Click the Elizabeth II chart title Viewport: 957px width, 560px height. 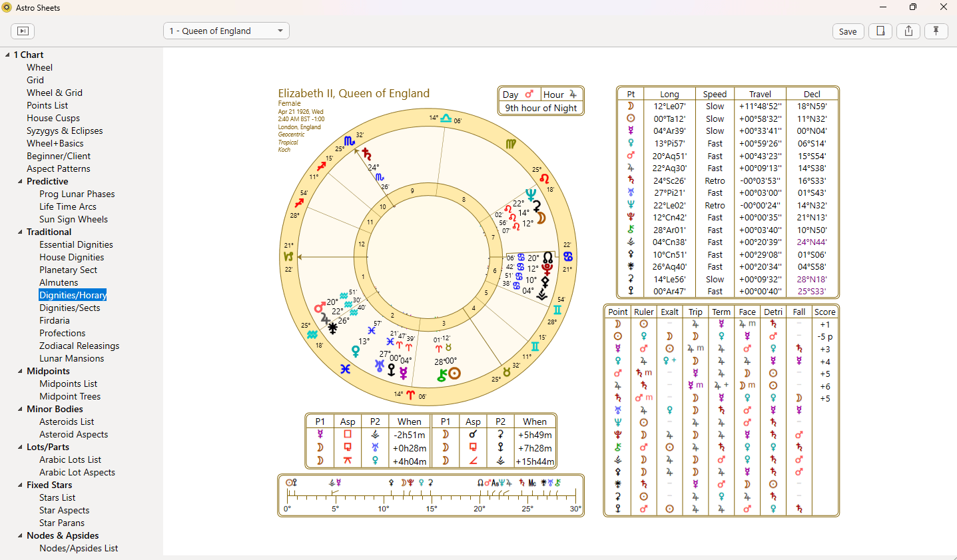coord(354,93)
